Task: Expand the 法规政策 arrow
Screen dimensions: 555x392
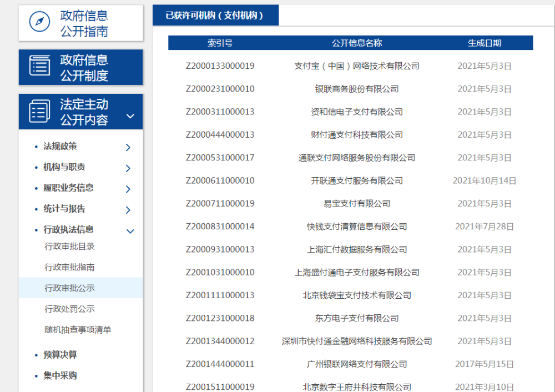Action: tap(128, 147)
